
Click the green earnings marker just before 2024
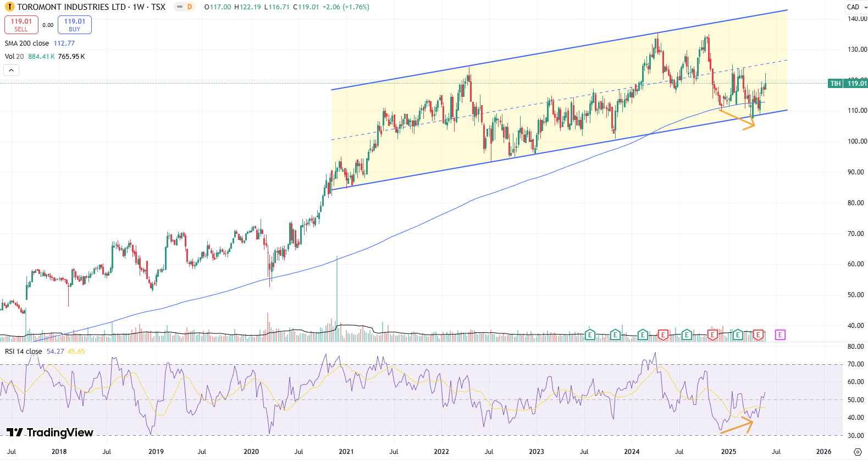pyautogui.click(x=615, y=335)
